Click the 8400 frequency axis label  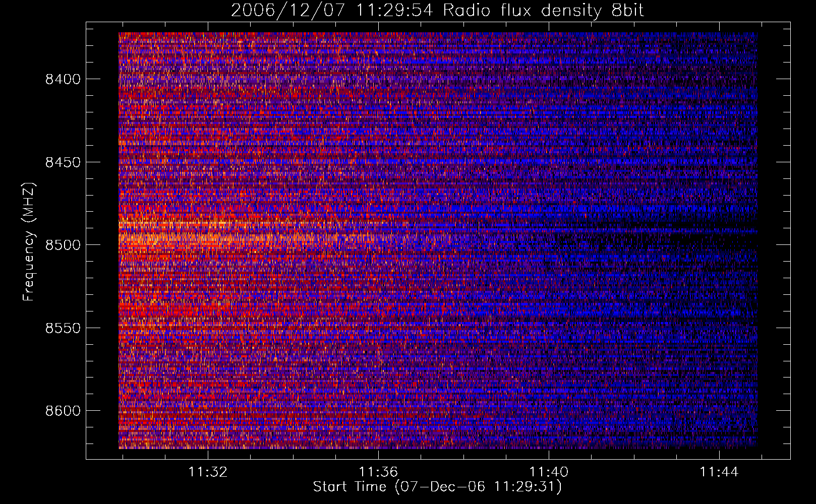click(x=63, y=79)
